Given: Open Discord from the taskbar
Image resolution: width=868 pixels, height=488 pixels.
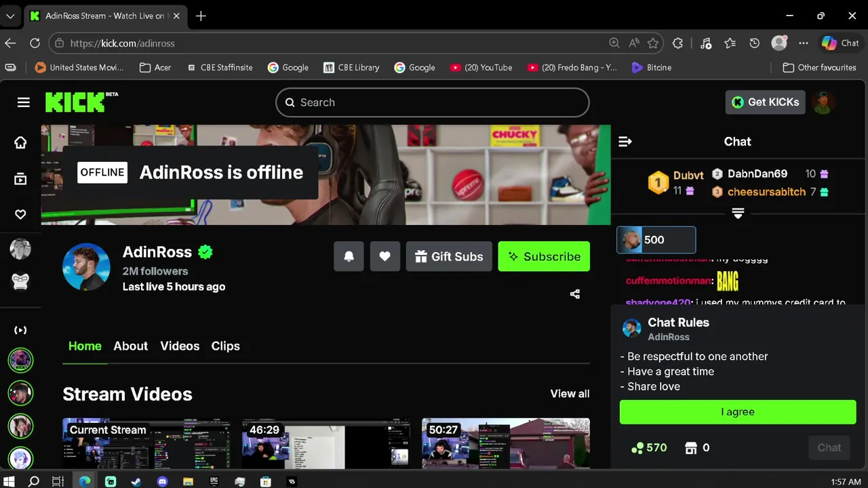Looking at the screenshot, I should point(162,482).
